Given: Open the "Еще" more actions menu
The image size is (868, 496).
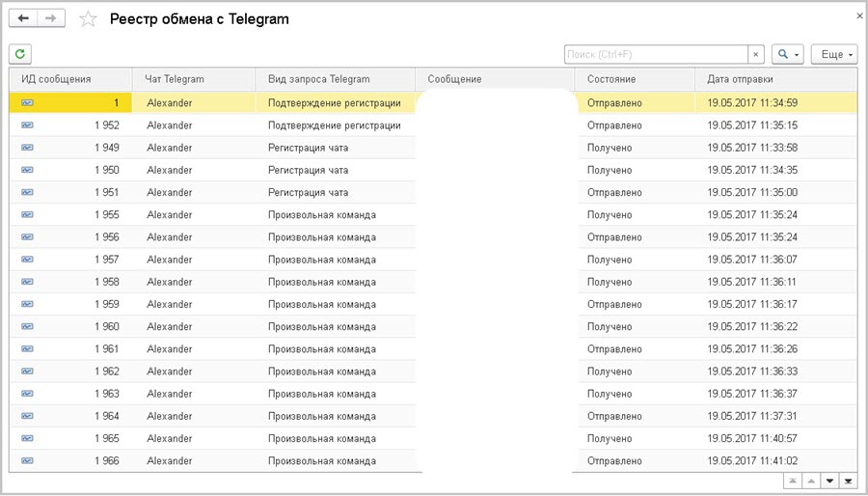Looking at the screenshot, I should pyautogui.click(x=834, y=55).
